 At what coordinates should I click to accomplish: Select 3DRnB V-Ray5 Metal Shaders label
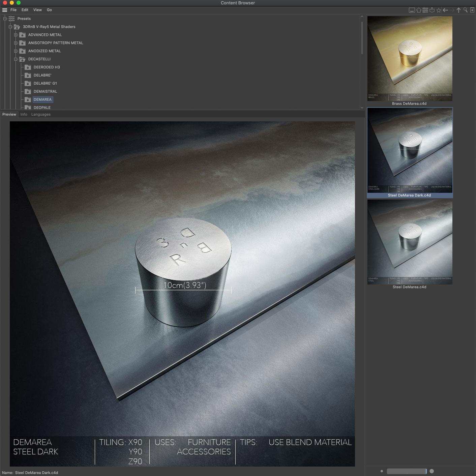pyautogui.click(x=49, y=27)
